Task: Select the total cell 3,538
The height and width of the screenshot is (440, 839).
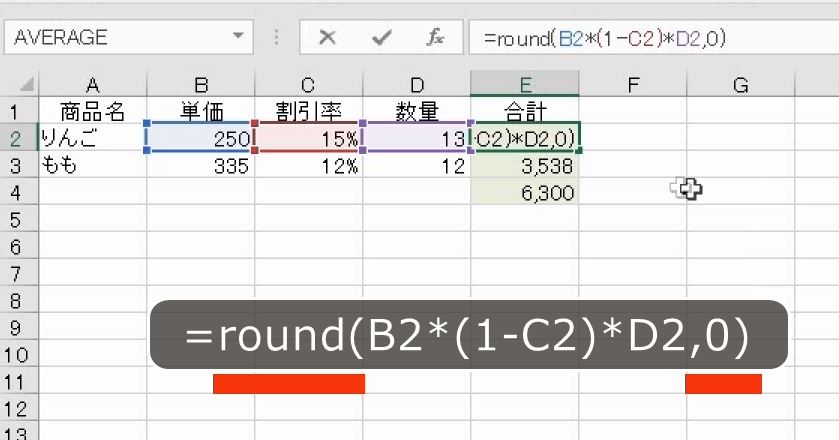Action: click(525, 165)
